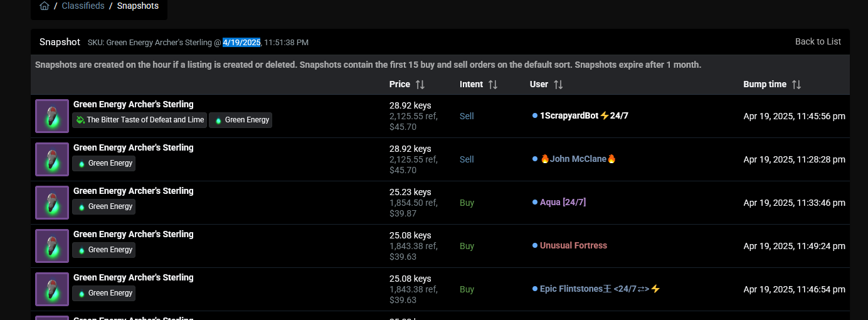Open Unusual Fortress user profile

(573, 246)
